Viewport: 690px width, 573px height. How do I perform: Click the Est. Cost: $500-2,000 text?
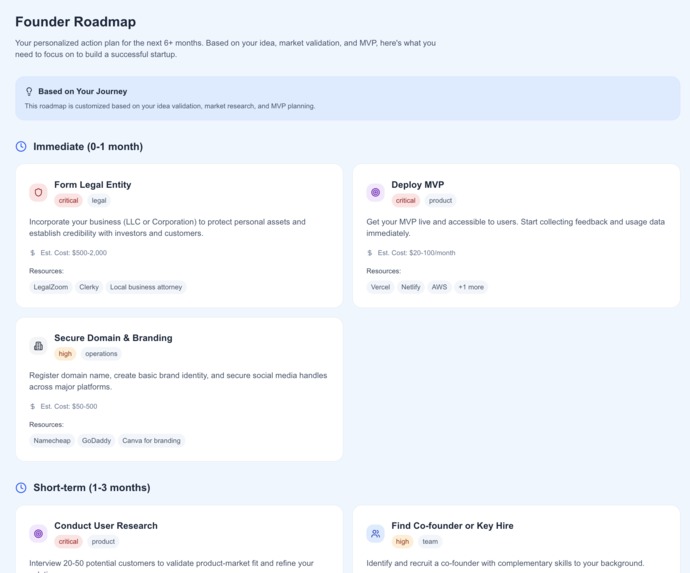(x=73, y=253)
